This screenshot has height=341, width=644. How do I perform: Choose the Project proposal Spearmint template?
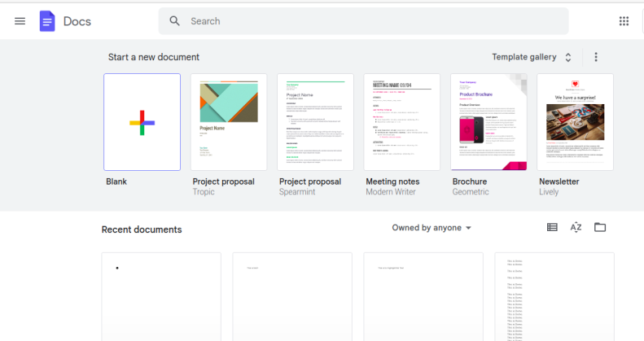(x=315, y=122)
